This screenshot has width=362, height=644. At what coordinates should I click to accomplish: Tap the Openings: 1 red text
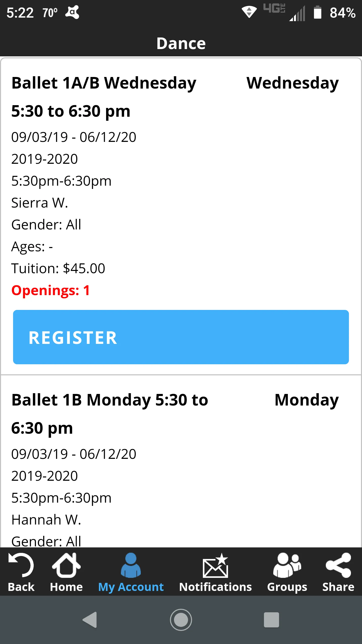click(x=51, y=290)
